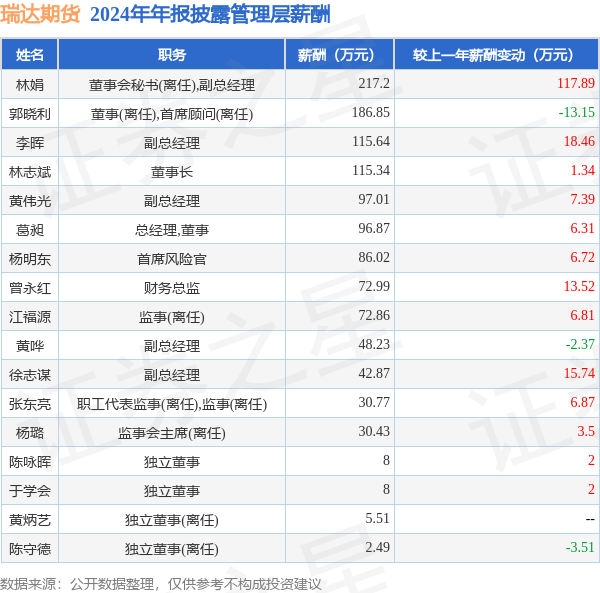Click 陈咏晖's position 独立董事
The height and width of the screenshot is (593, 600).
coord(172,462)
